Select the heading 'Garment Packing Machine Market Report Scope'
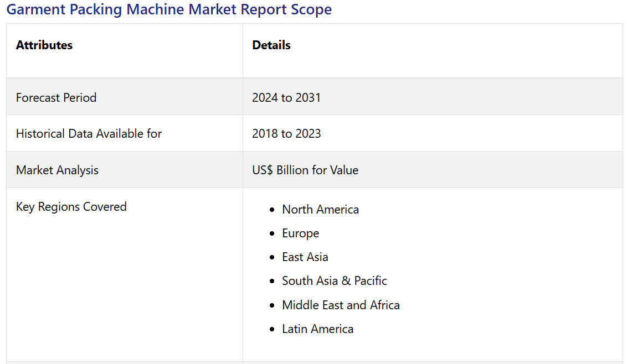 [x=169, y=9]
